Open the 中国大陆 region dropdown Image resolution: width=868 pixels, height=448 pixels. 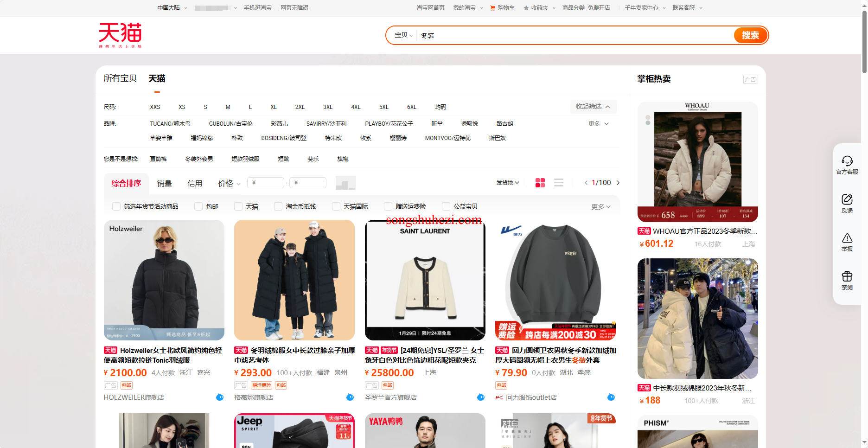pyautogui.click(x=172, y=8)
